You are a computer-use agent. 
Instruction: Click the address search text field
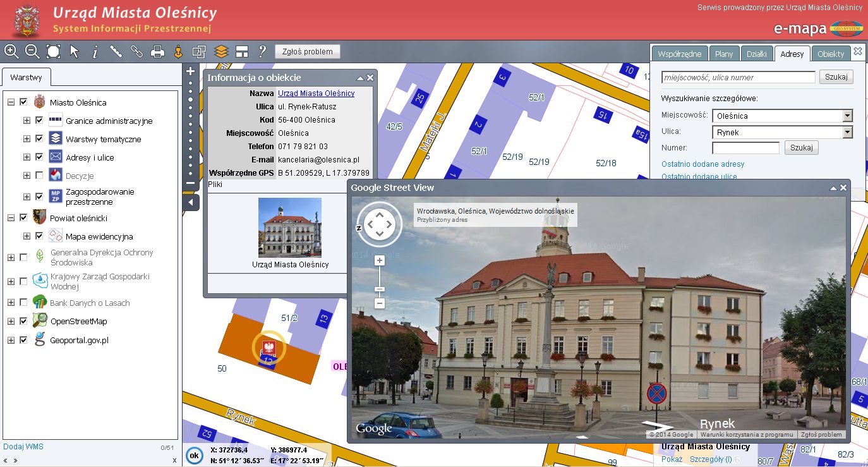(x=738, y=77)
